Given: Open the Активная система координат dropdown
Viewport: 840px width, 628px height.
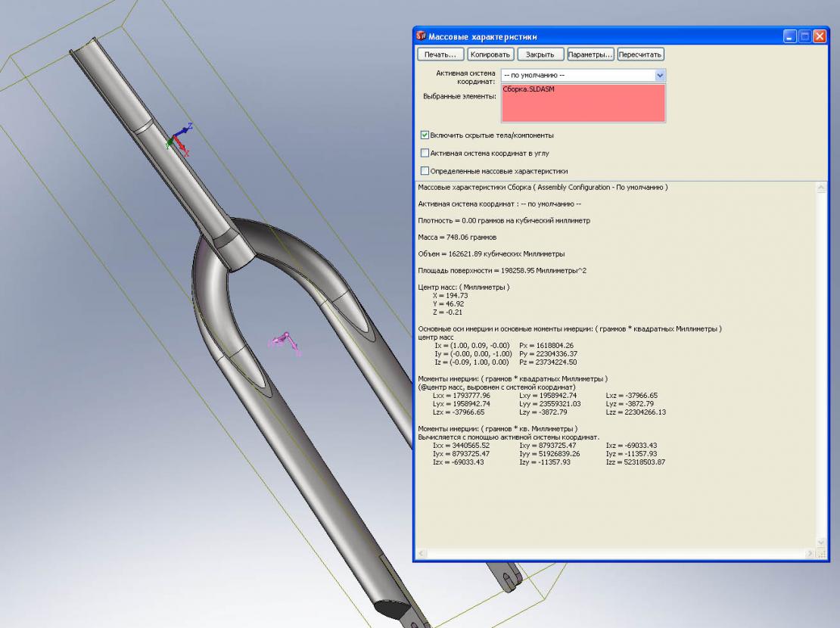Looking at the screenshot, I should (659, 76).
